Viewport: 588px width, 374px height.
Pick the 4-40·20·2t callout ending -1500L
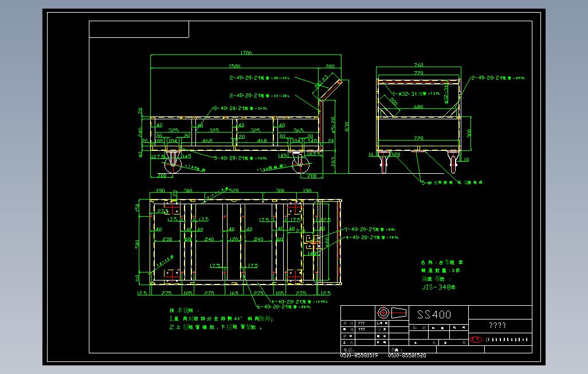coord(300,302)
